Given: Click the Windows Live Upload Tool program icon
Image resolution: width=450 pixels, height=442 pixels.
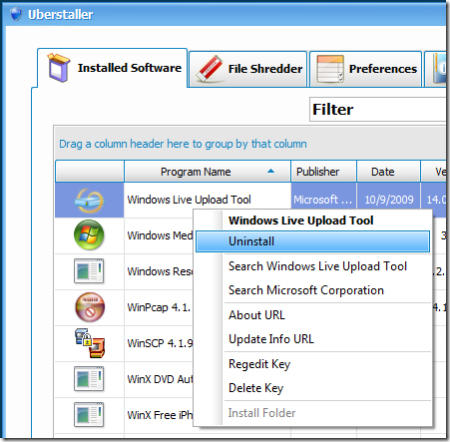Looking at the screenshot, I should (89, 201).
